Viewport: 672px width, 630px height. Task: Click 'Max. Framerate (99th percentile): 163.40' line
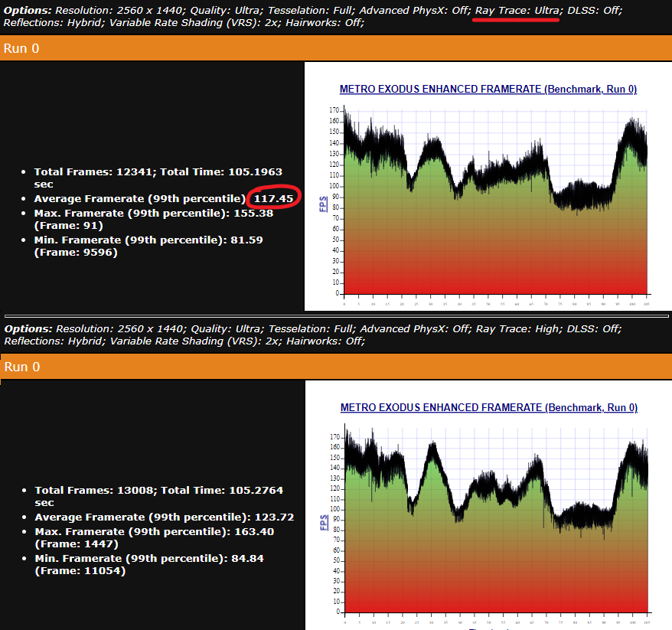(x=155, y=537)
